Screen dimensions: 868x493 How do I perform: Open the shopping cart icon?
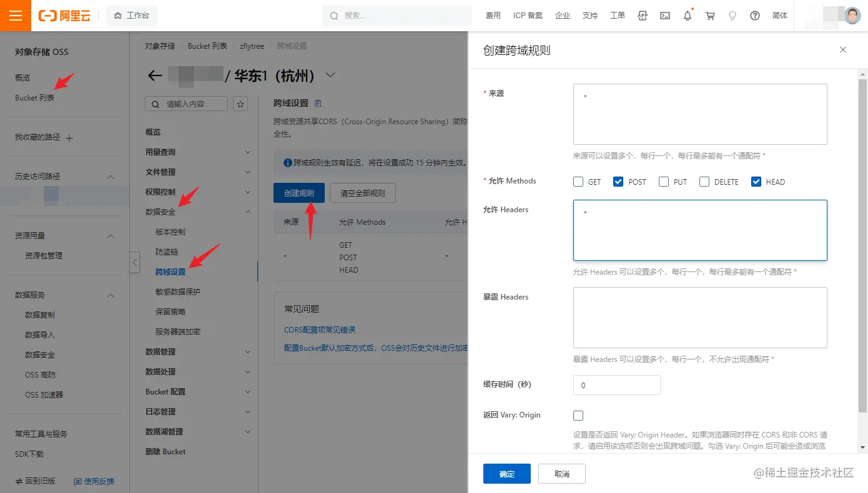click(x=710, y=16)
